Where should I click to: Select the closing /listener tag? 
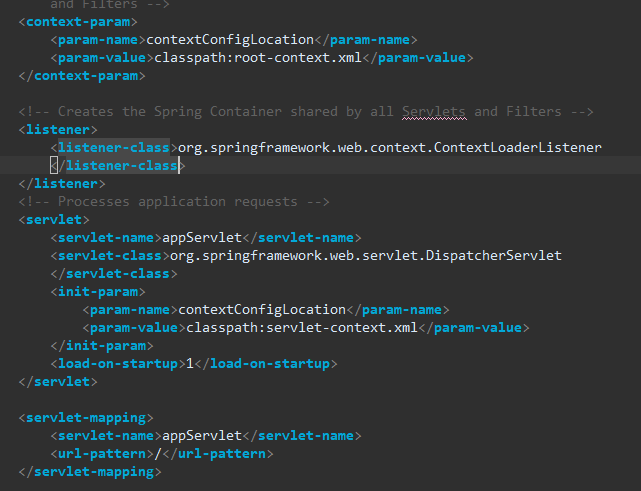pyautogui.click(x=62, y=184)
